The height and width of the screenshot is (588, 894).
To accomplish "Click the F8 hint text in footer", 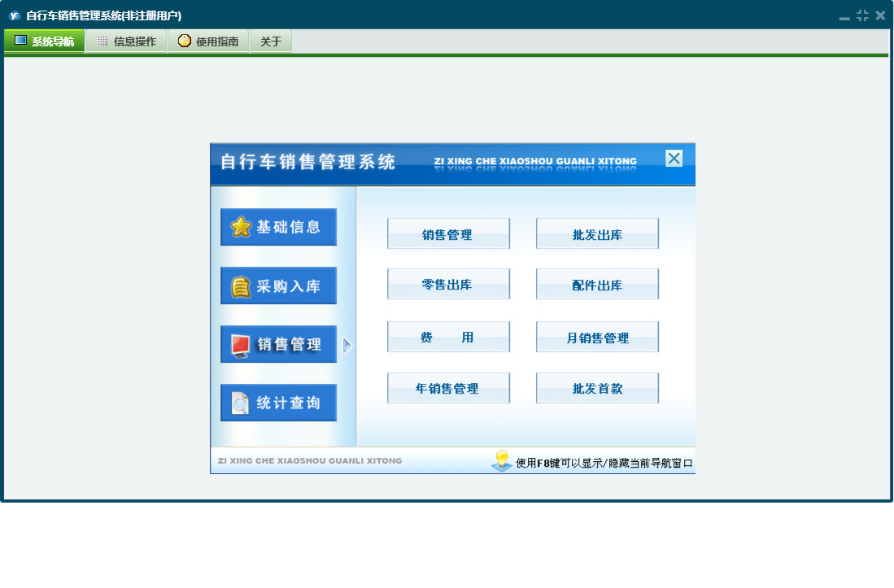I will point(604,463).
